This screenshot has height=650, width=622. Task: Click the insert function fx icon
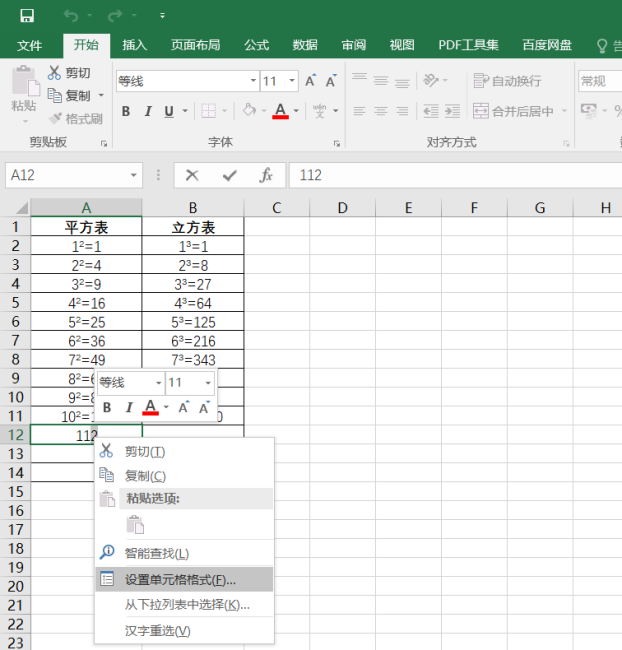coord(266,175)
